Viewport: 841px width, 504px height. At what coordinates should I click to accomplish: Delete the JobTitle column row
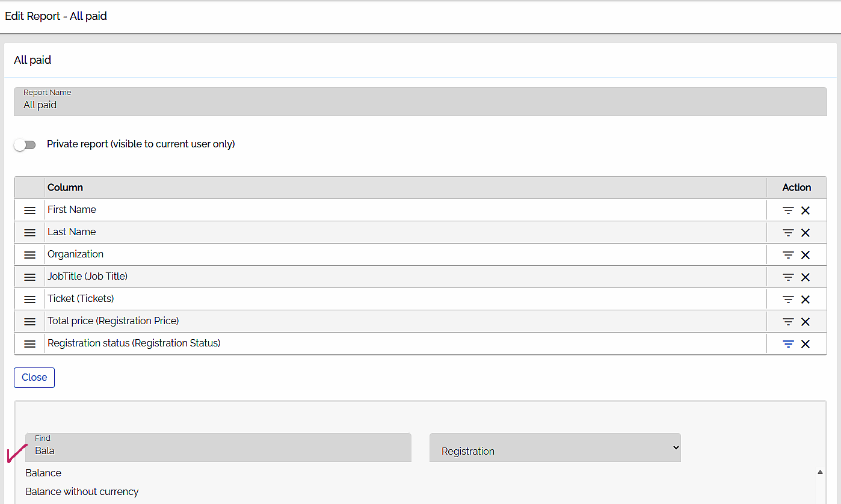click(806, 277)
